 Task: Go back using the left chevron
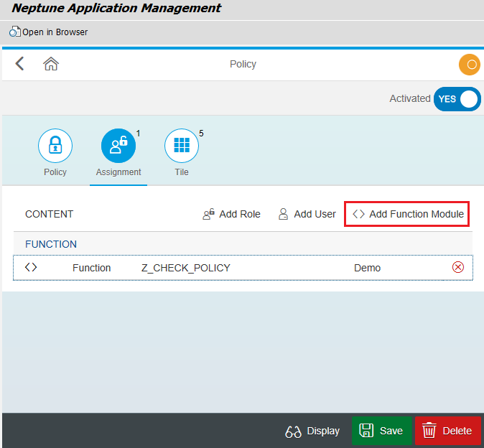click(x=20, y=64)
